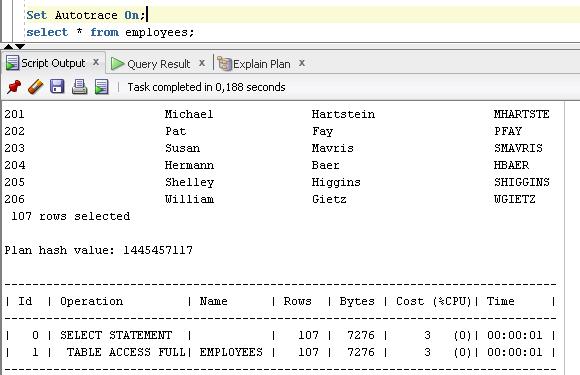Click the 'select * from employees;' line
The width and height of the screenshot is (580, 375).
coord(110,33)
